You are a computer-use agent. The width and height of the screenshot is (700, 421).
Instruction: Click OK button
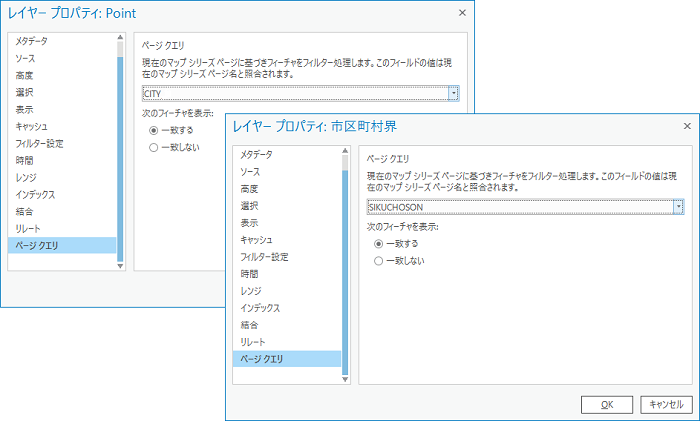point(607,404)
